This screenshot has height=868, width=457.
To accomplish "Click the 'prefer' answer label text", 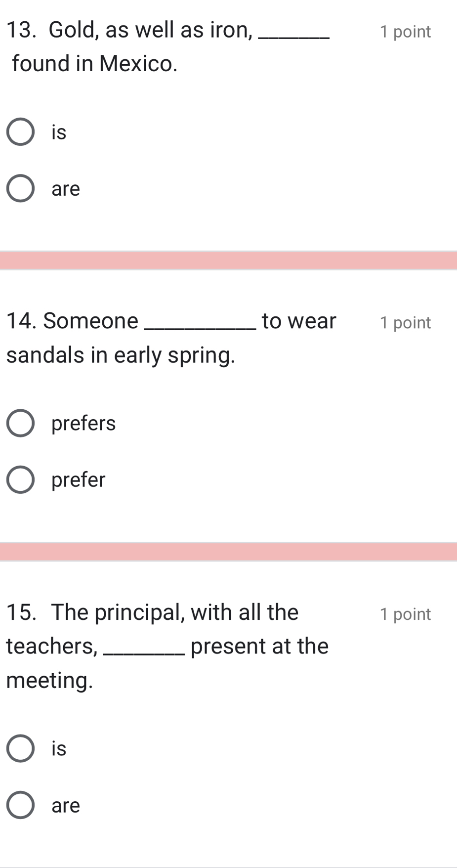I will click(x=79, y=479).
